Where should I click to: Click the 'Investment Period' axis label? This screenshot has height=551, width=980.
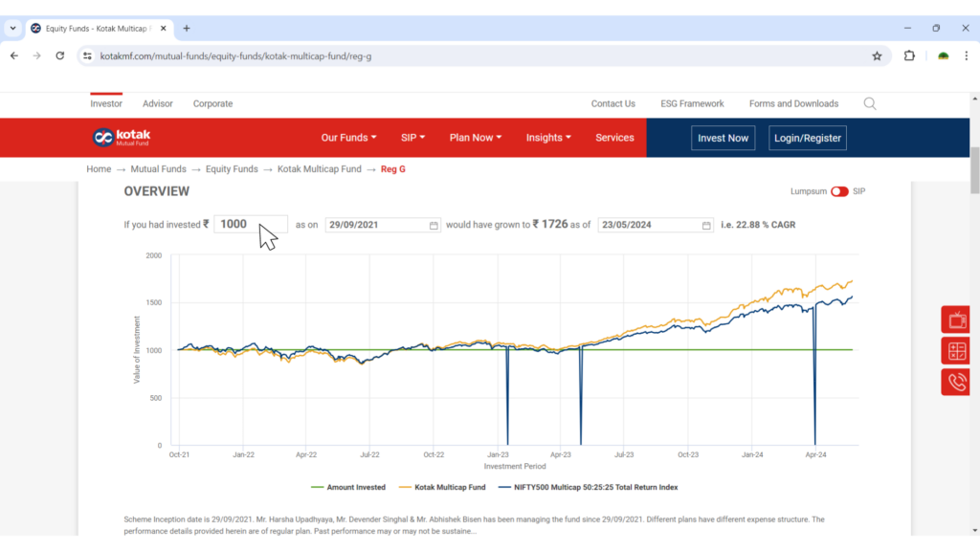(x=514, y=467)
